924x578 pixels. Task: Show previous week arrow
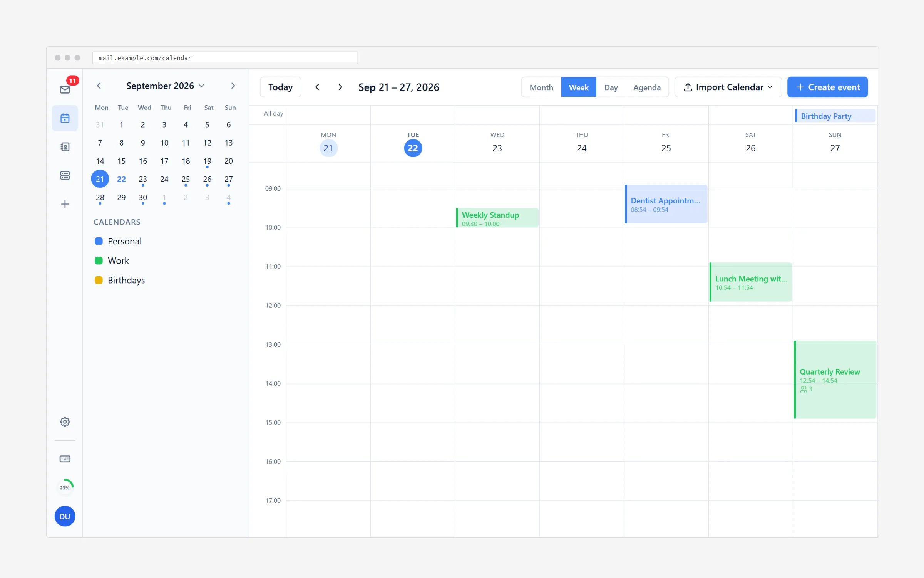pyautogui.click(x=317, y=87)
